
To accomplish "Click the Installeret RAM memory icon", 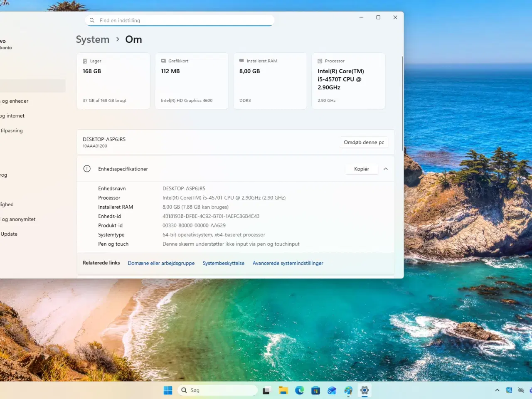I will coord(242,61).
